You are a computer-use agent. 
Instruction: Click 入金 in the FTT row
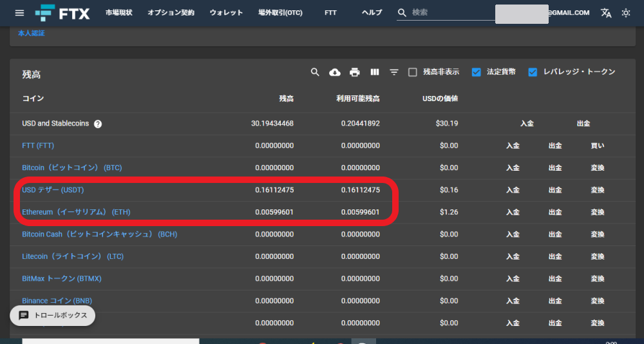pos(513,146)
